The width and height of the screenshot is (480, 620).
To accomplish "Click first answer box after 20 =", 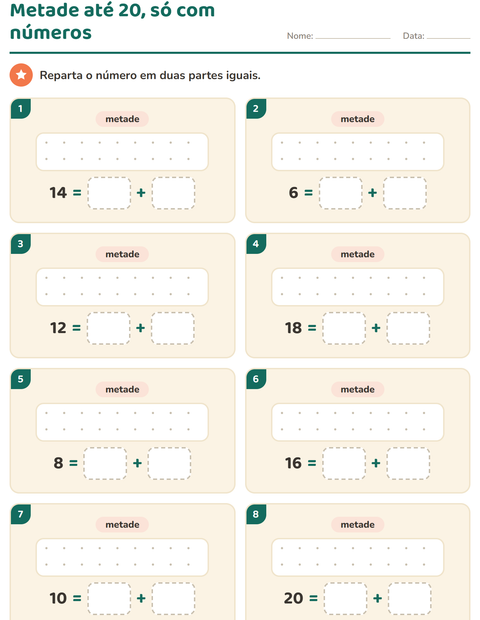I will pyautogui.click(x=346, y=599).
